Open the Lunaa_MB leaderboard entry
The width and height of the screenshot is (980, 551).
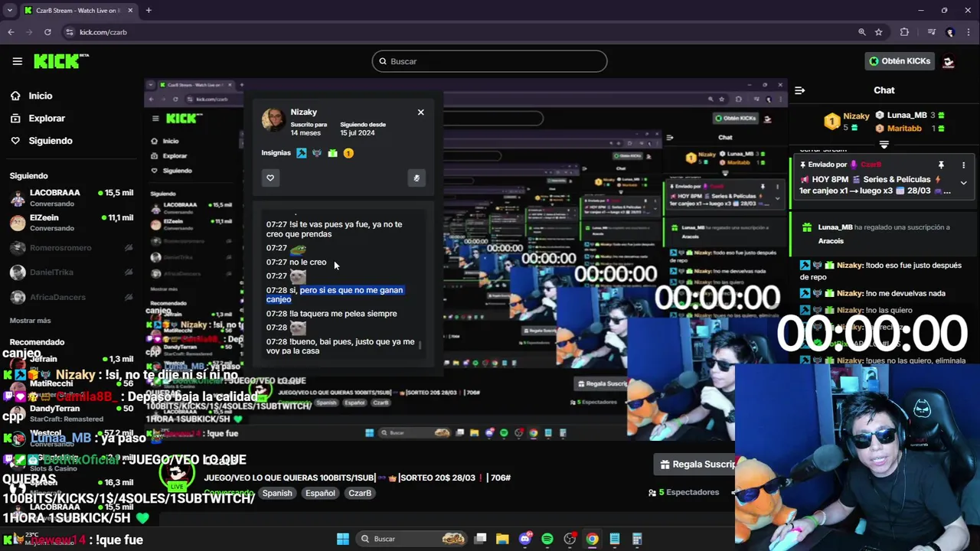click(910, 116)
